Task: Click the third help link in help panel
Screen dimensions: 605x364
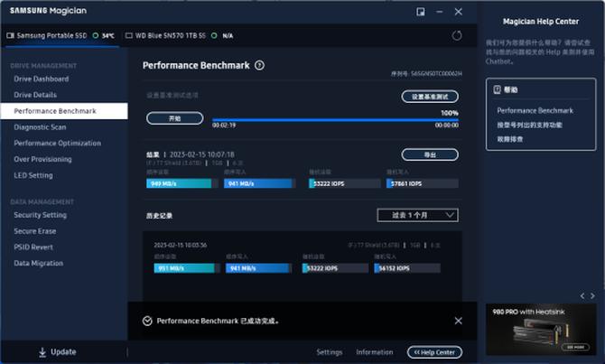Action: pyautogui.click(x=509, y=139)
